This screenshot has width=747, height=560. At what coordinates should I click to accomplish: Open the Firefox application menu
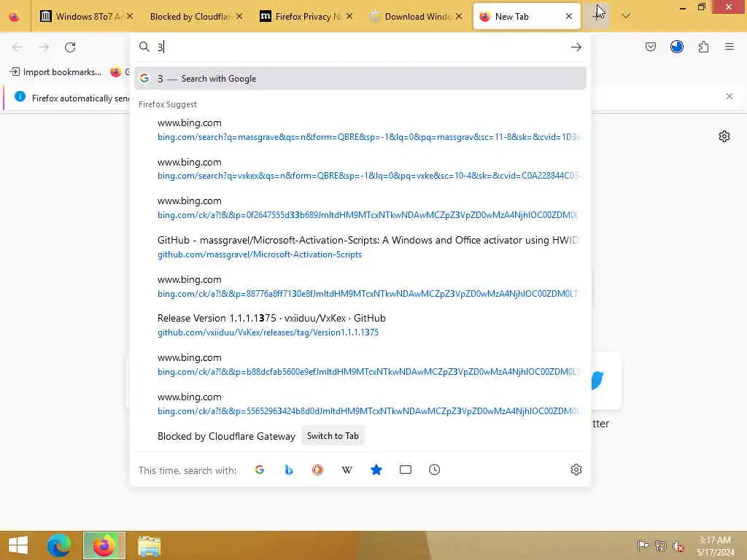point(729,47)
